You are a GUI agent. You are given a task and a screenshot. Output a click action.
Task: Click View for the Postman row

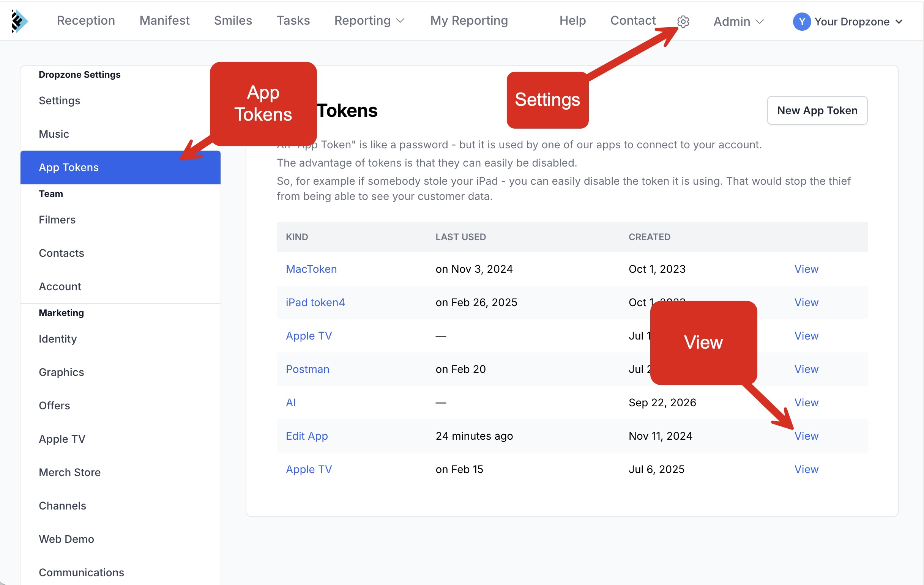[x=806, y=369]
